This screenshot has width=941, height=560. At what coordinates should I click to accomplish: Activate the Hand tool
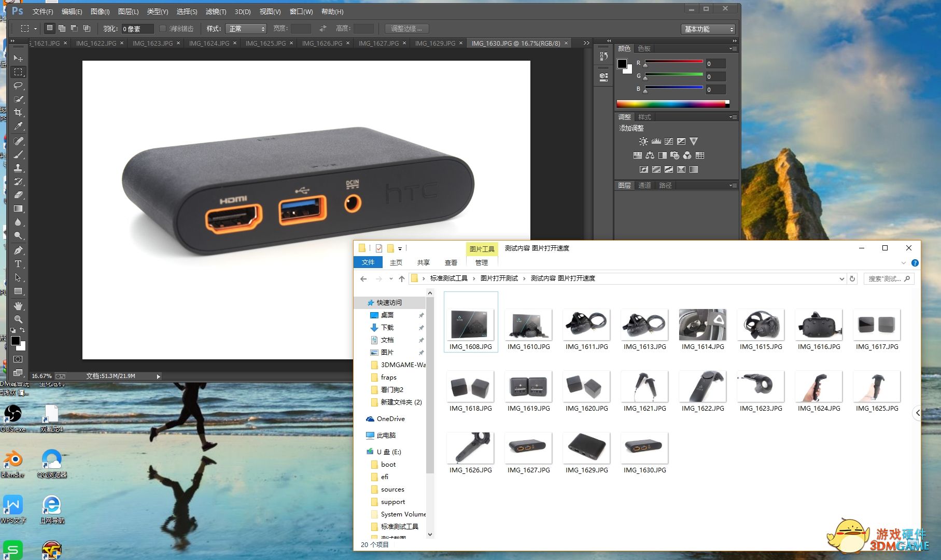tap(18, 306)
